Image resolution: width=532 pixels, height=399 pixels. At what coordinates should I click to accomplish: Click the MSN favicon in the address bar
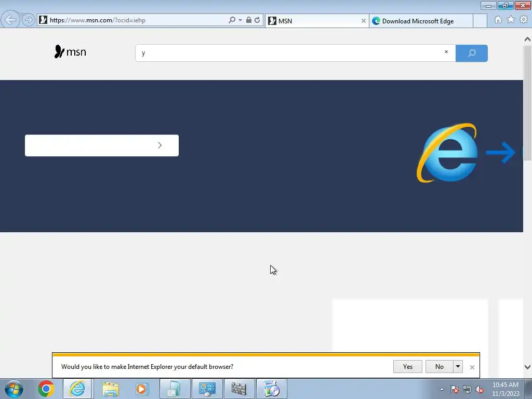(43, 20)
